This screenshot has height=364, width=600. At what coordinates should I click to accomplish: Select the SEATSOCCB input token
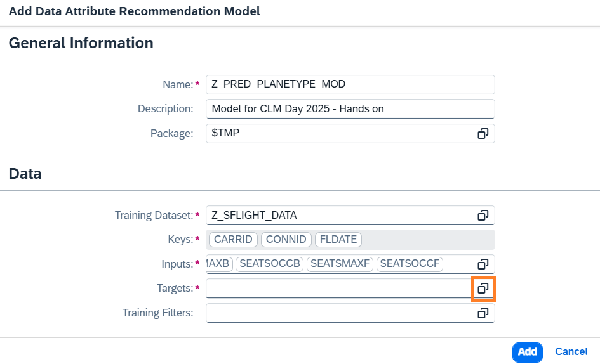(x=270, y=264)
